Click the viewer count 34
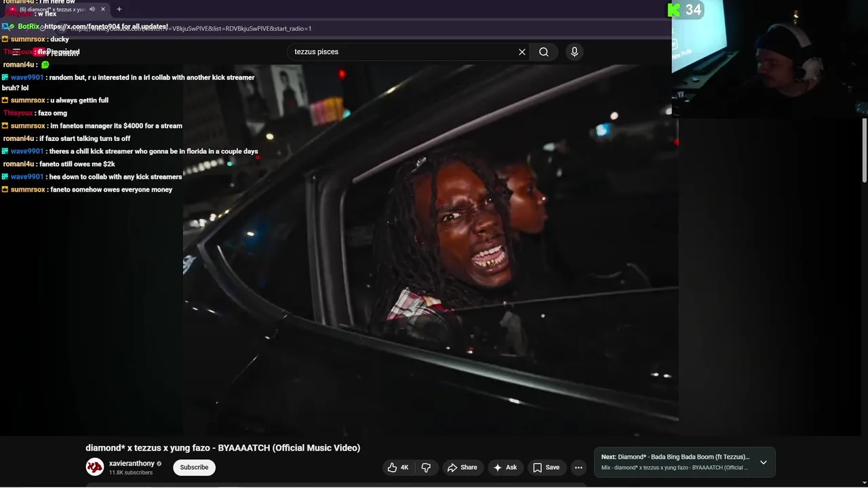Viewport: 868px width, 488px height. pyautogui.click(x=693, y=10)
